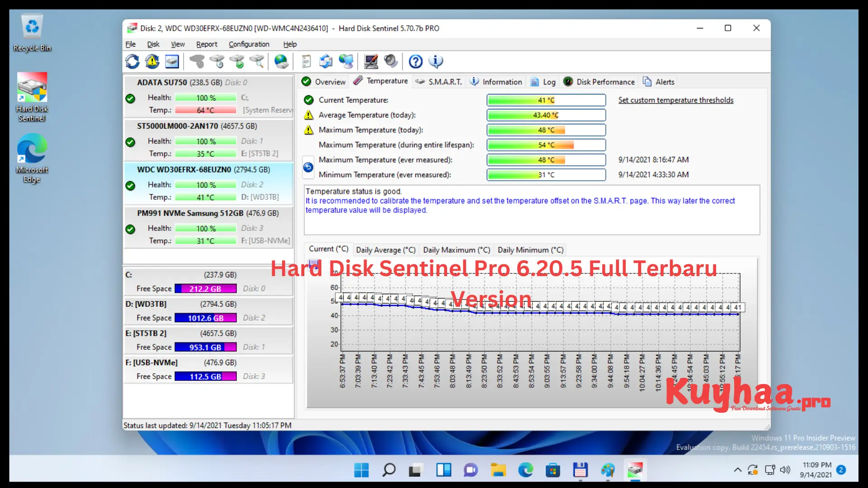Click the refresh/scan disk icon
Viewport: 868px width, 488px height.
click(132, 61)
